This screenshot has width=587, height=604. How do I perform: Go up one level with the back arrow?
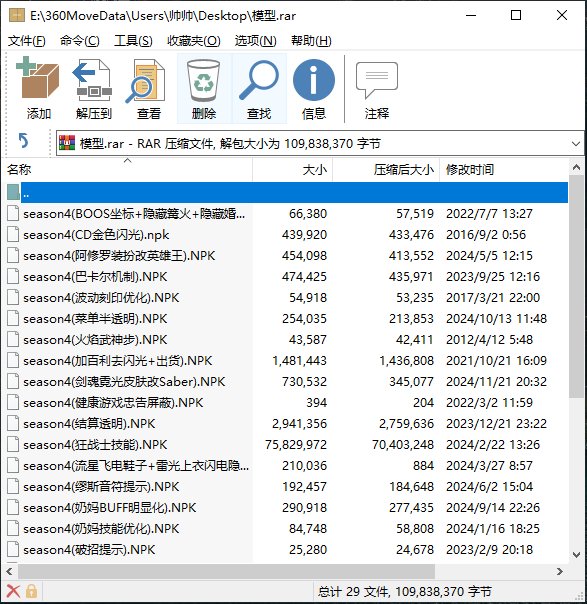pos(23,141)
